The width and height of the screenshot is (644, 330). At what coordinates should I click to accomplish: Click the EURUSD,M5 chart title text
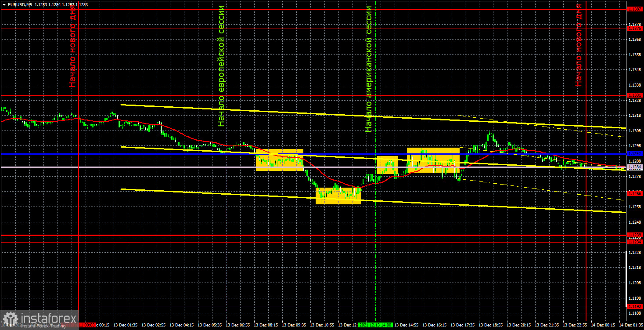[x=21, y=4]
